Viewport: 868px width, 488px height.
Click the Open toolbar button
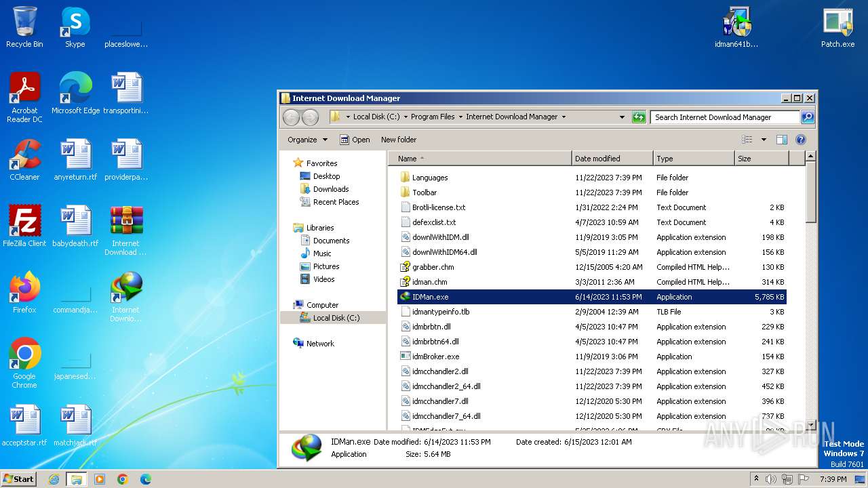point(355,140)
